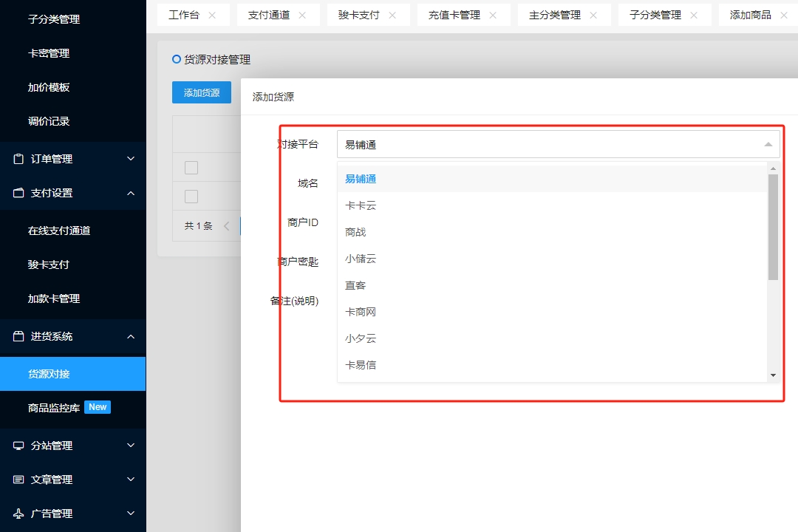Choose 小储云 in platform list
Viewport: 798px width, 532px height.
tap(552, 259)
